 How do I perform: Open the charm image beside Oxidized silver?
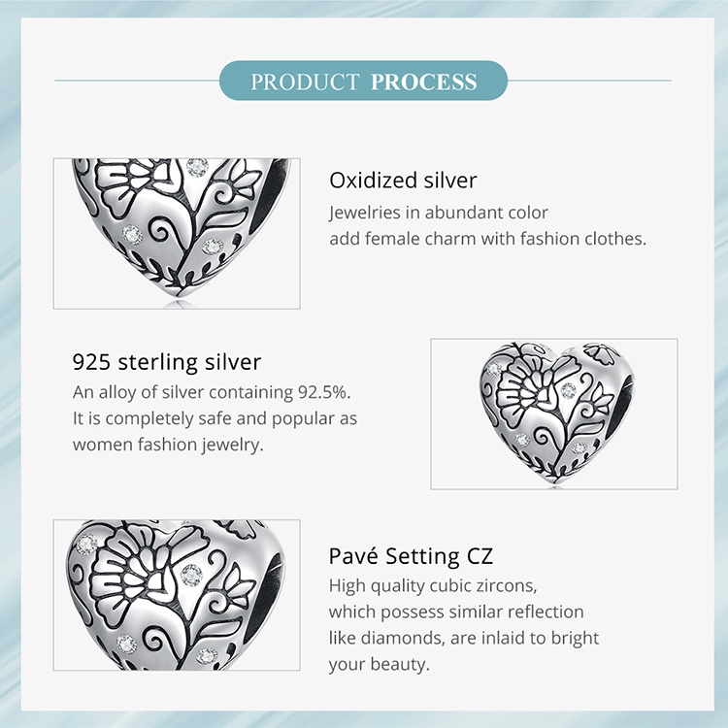click(x=177, y=233)
